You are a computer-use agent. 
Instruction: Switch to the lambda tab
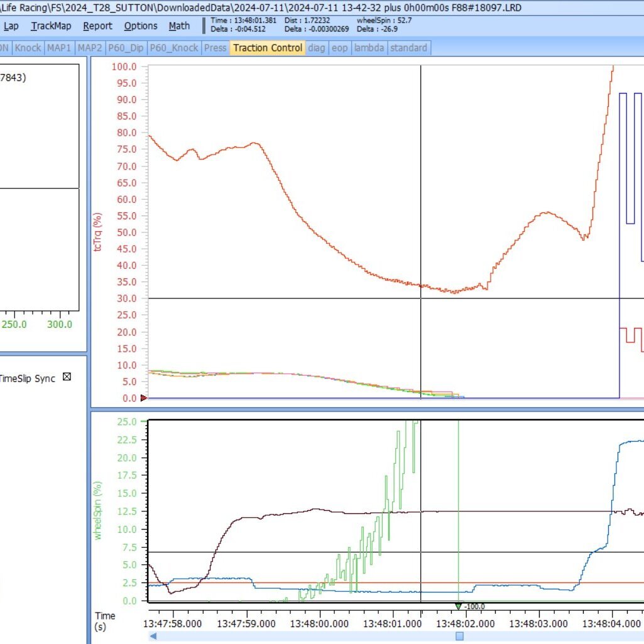point(369,48)
